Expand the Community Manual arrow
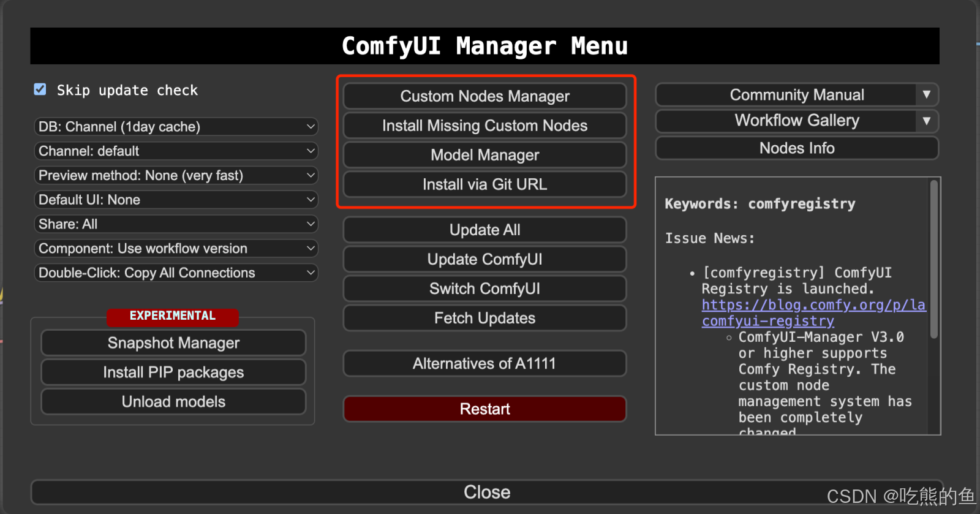The width and height of the screenshot is (980, 514). [x=927, y=95]
